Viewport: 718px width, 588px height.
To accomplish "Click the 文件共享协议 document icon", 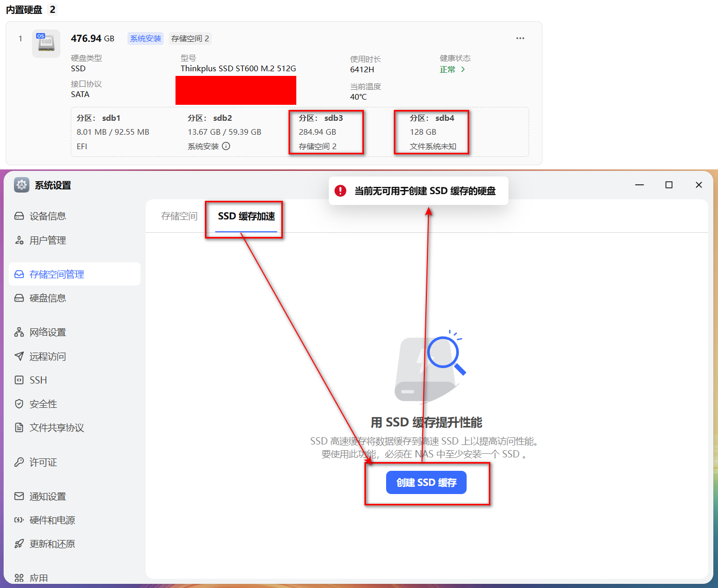I will 19,427.
